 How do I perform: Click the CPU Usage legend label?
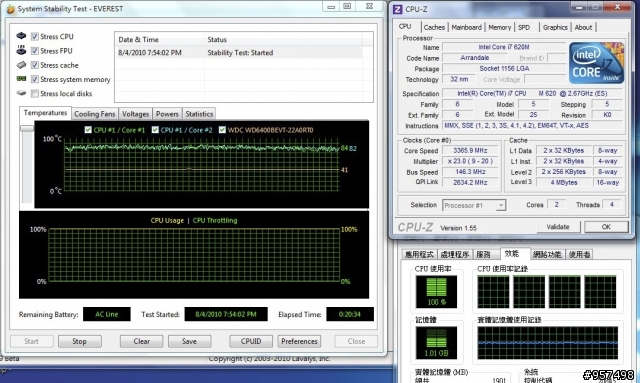[x=167, y=220]
